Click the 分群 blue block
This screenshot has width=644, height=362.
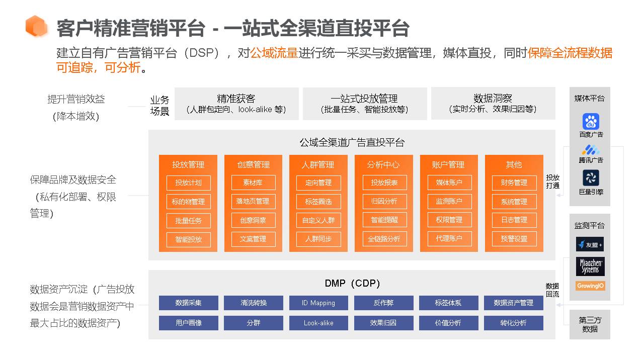254,323
